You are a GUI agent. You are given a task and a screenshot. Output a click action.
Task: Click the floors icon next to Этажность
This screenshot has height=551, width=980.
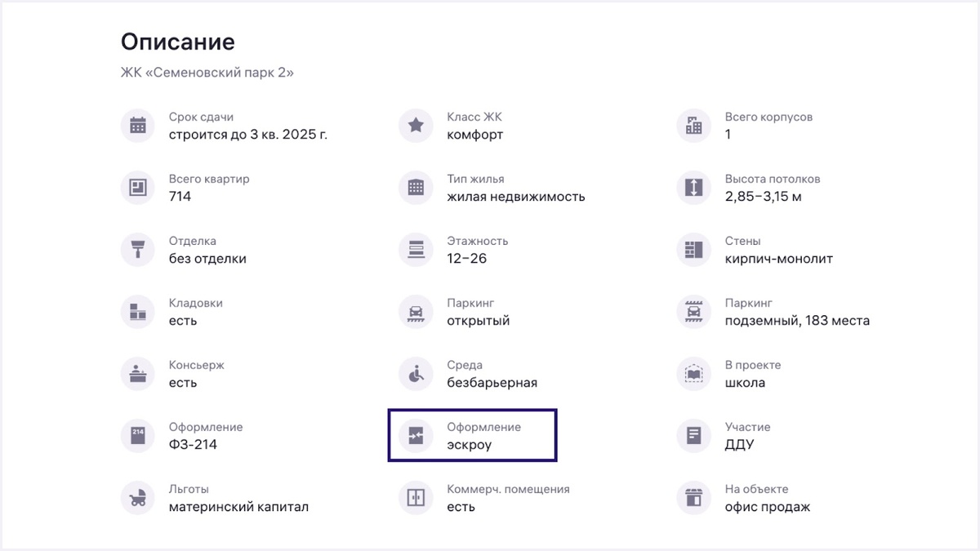coord(415,250)
